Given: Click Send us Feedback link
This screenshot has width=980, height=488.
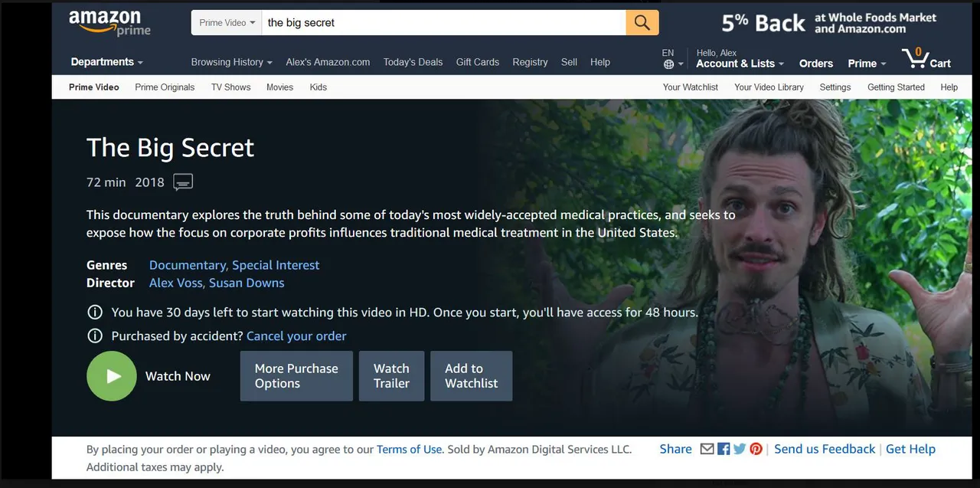Looking at the screenshot, I should [x=825, y=450].
